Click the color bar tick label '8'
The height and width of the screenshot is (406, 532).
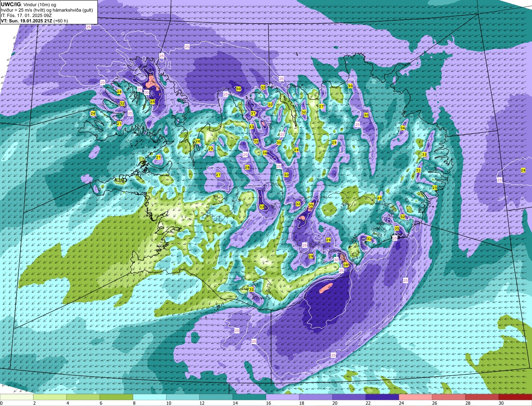point(134,403)
